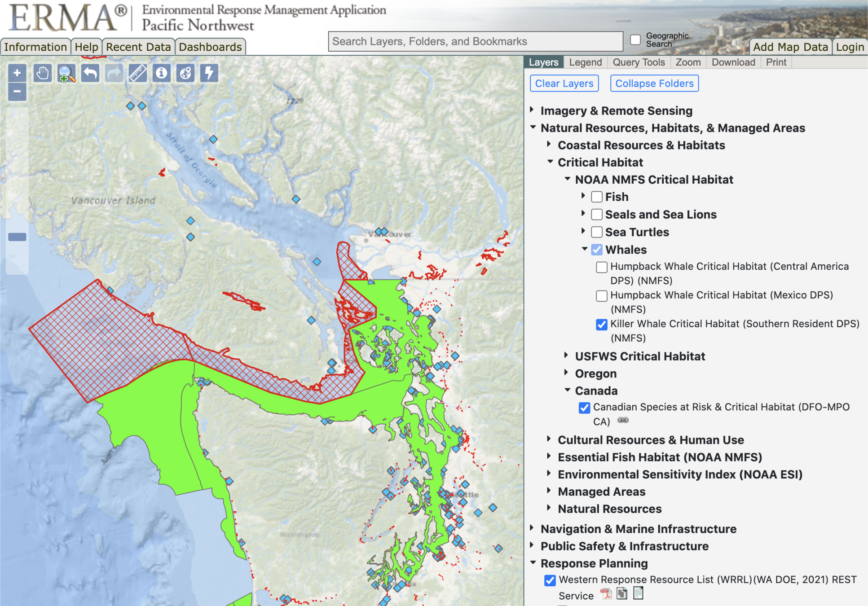This screenshot has width=868, height=606.
Task: Collapse the Canada folder
Action: pyautogui.click(x=567, y=390)
